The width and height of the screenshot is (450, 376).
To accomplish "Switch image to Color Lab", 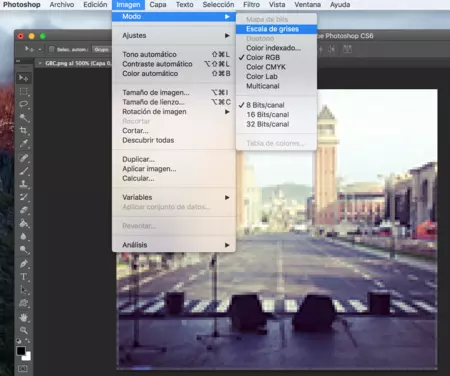I will pos(276,76).
